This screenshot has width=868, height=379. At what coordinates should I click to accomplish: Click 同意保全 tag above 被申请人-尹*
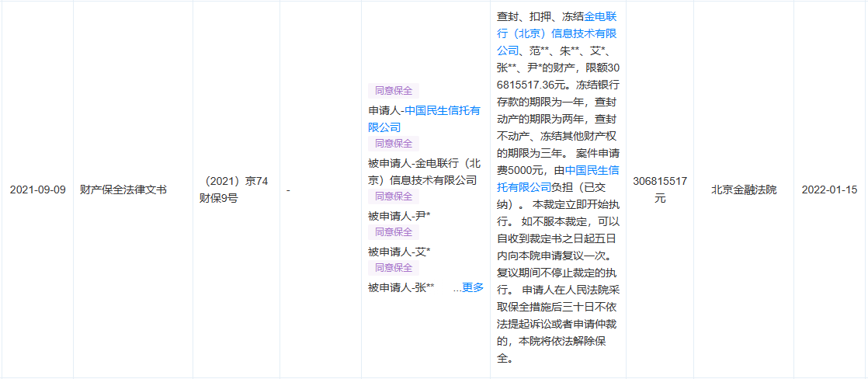pyautogui.click(x=394, y=196)
